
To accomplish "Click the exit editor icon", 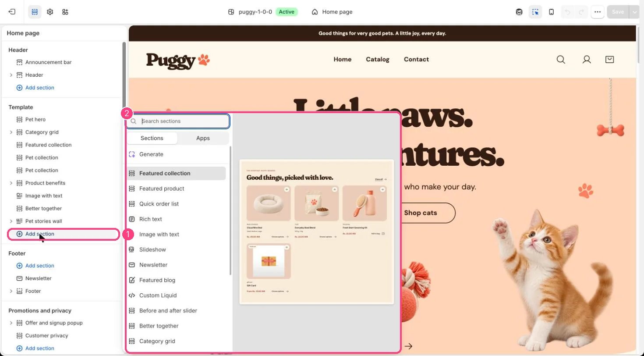I will pos(12,12).
